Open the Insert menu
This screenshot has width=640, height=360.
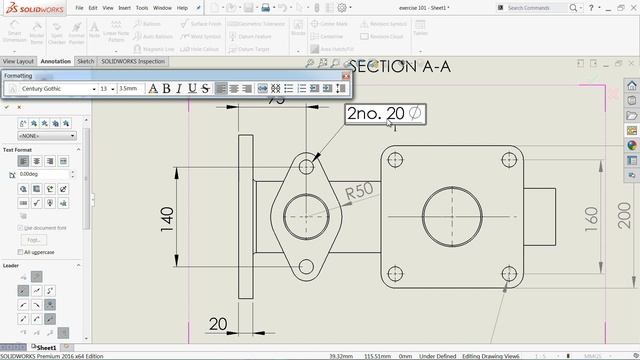point(124,8)
